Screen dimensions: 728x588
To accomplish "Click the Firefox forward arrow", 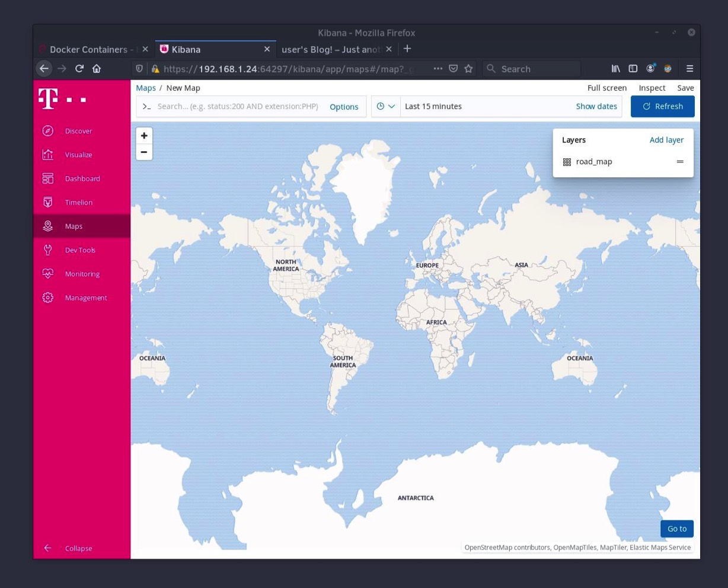I will [62, 69].
